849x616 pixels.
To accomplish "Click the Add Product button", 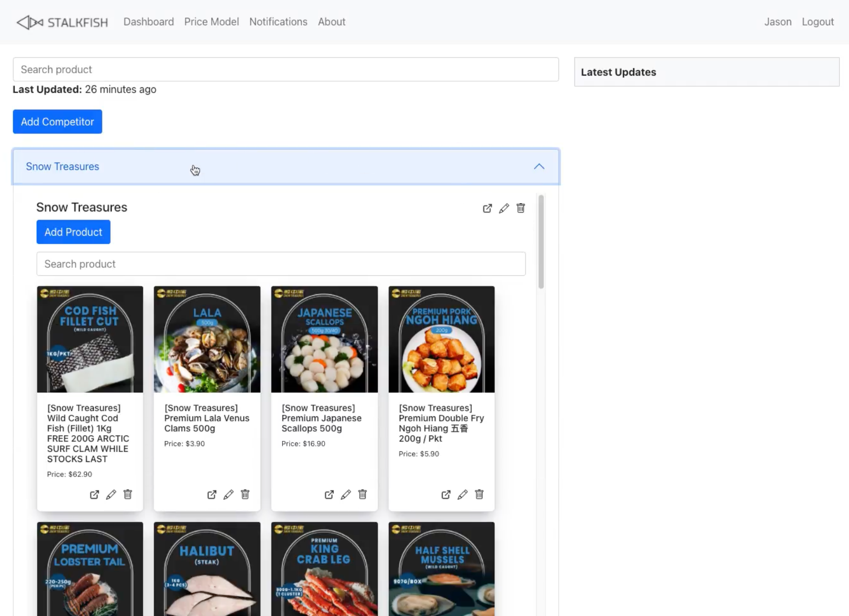I will click(73, 232).
